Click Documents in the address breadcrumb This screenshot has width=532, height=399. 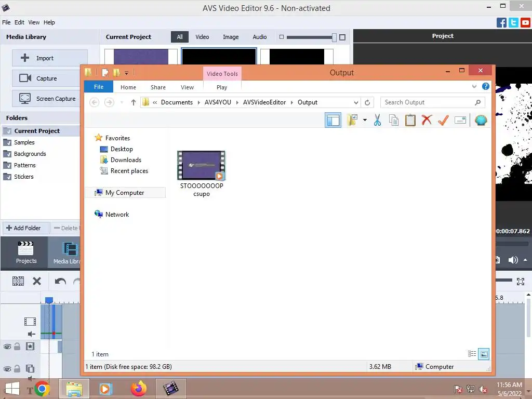(177, 102)
